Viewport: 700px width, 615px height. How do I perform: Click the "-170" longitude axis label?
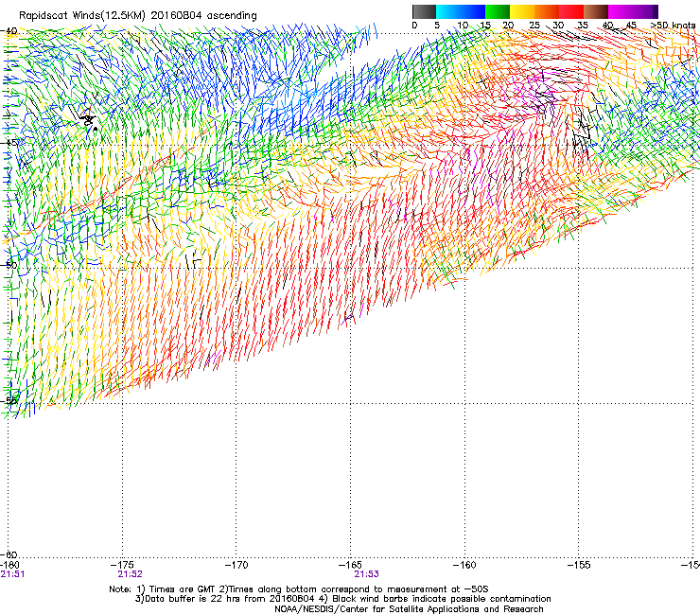click(x=236, y=565)
